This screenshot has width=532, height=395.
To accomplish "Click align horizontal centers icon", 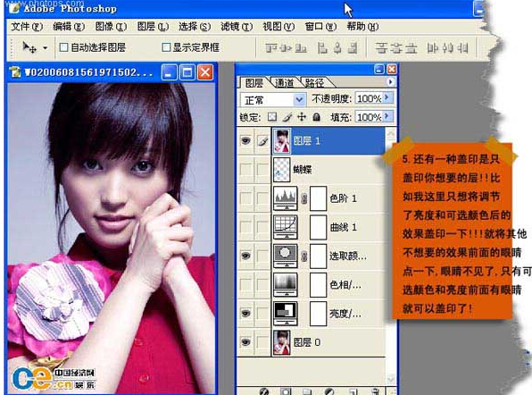I will tap(337, 48).
